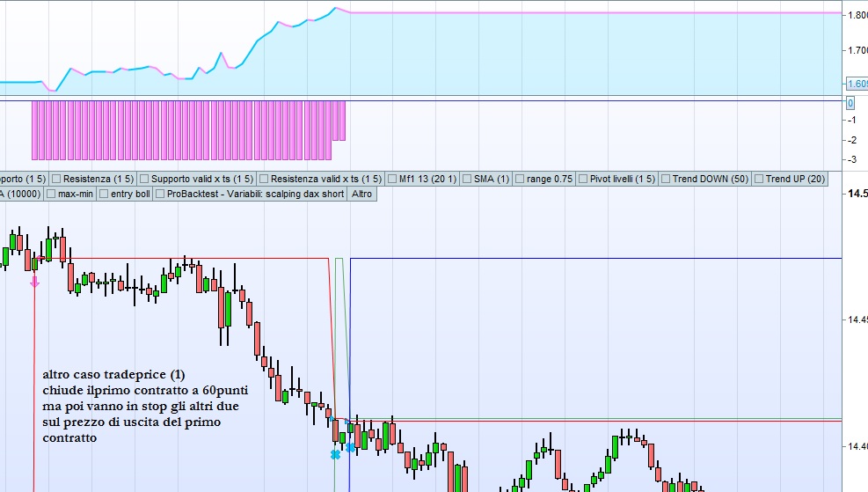Tick the Supporto valid x ts (1 5) checkbox

pyautogui.click(x=144, y=179)
